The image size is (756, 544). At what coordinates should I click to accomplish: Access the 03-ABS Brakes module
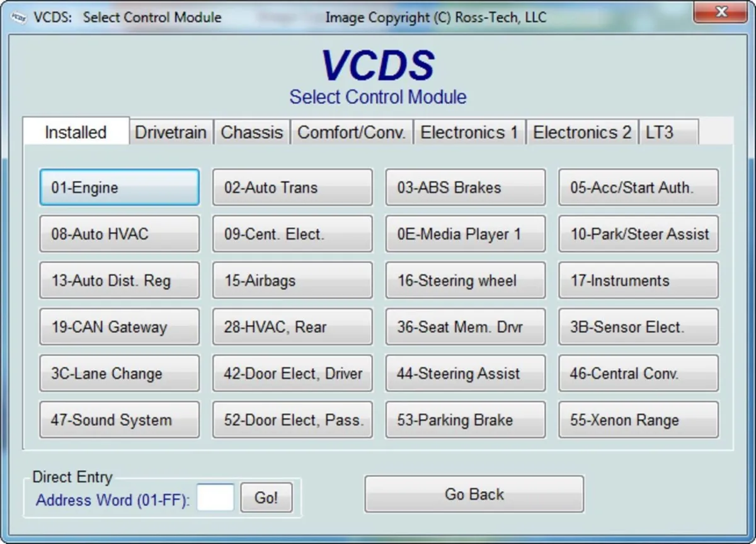tap(465, 187)
